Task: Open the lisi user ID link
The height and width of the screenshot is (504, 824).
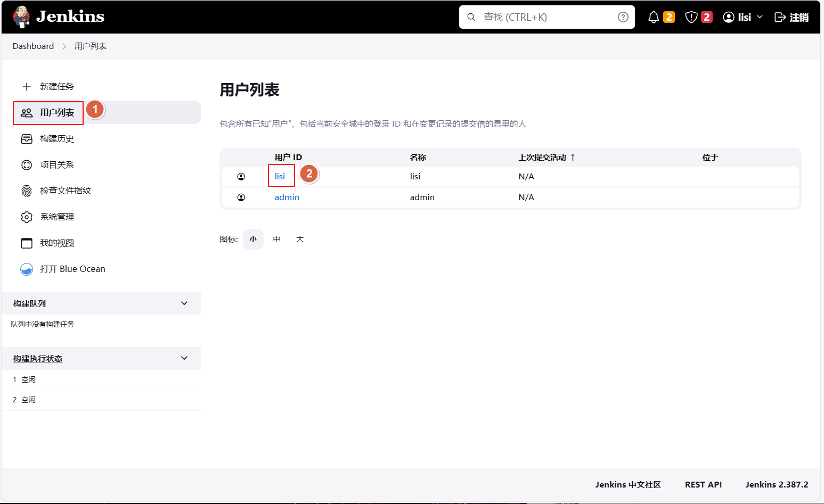Action: (280, 177)
